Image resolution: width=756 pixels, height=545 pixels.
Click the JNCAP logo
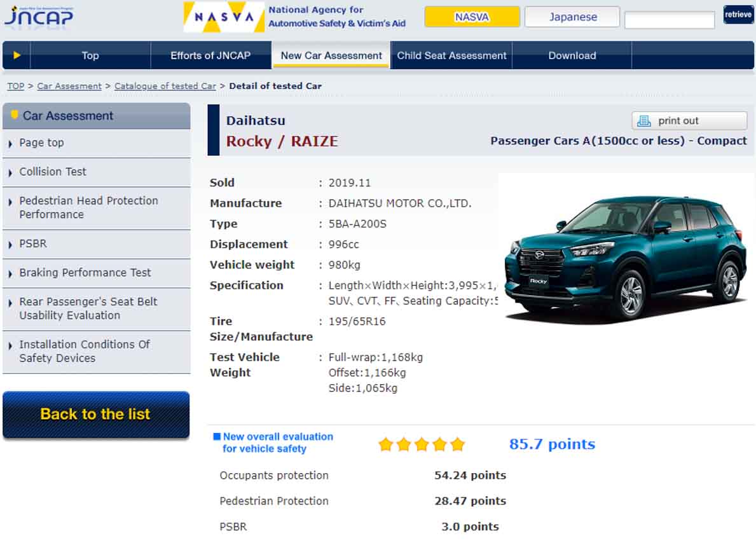pos(38,16)
